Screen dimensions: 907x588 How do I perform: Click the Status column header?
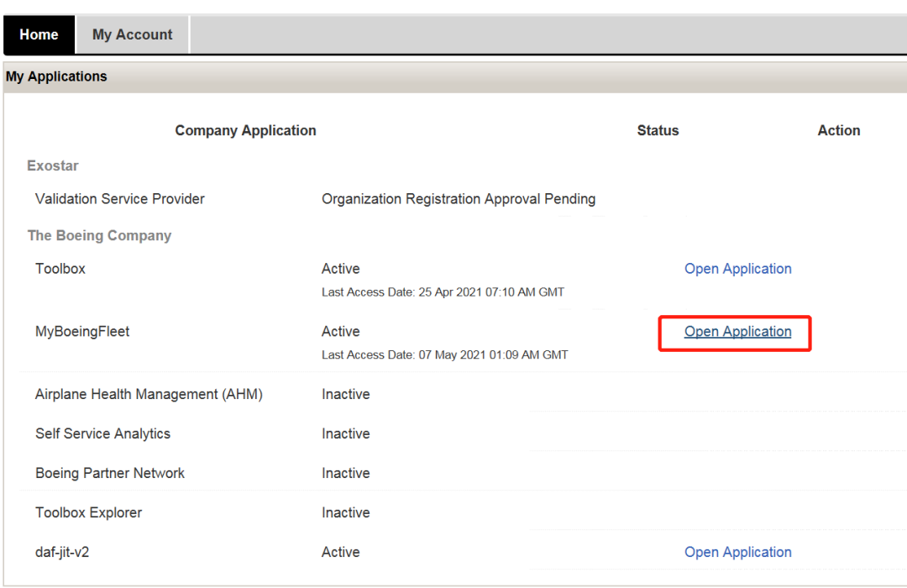coord(658,131)
